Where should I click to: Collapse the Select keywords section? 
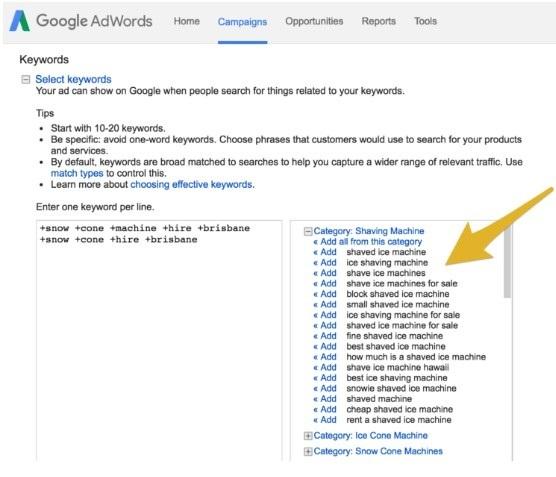[x=26, y=79]
